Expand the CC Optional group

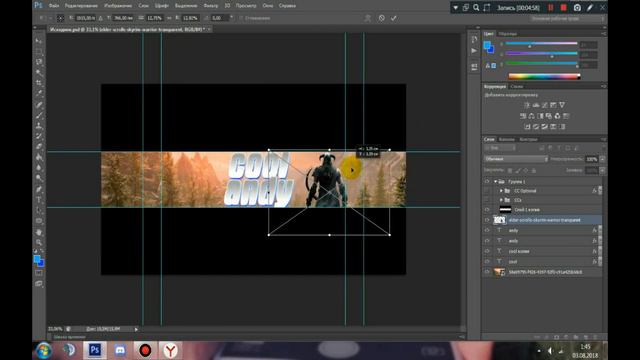[501, 191]
